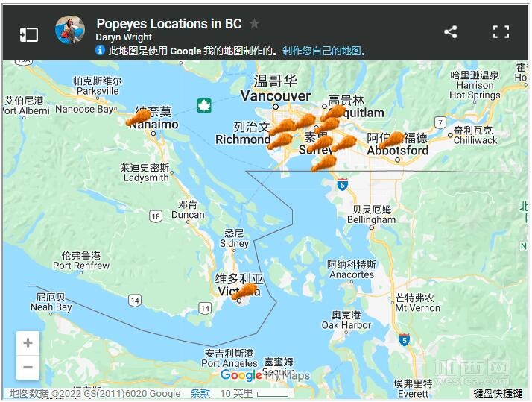This screenshot has height=402, width=532.
Task: Open the 条款 terms link
Action: coord(200,393)
